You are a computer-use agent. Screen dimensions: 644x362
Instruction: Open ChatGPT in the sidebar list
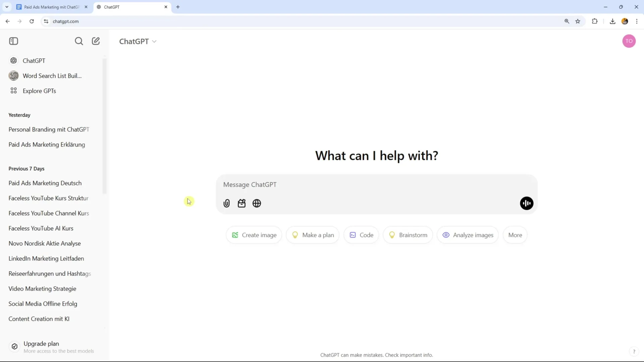point(54,61)
